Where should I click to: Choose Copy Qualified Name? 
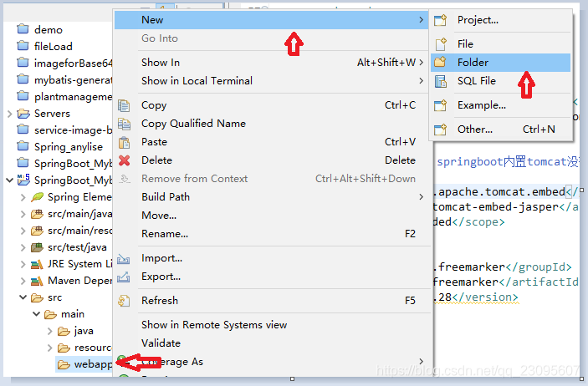pos(272,124)
